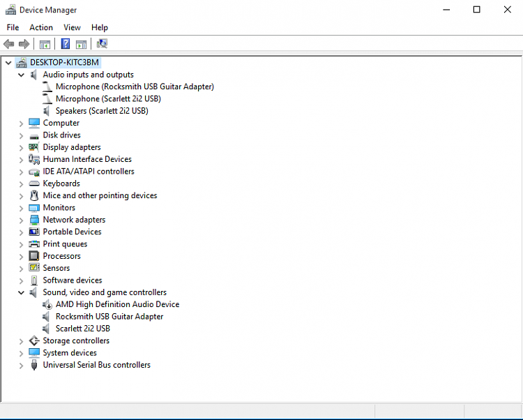This screenshot has height=420, width=523.
Task: Expand Network adapters
Action: coord(21,220)
